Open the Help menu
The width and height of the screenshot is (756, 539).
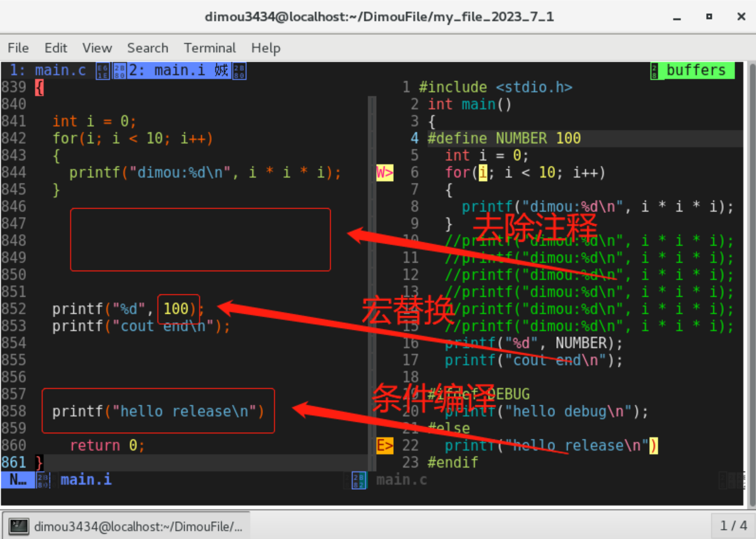(x=265, y=48)
